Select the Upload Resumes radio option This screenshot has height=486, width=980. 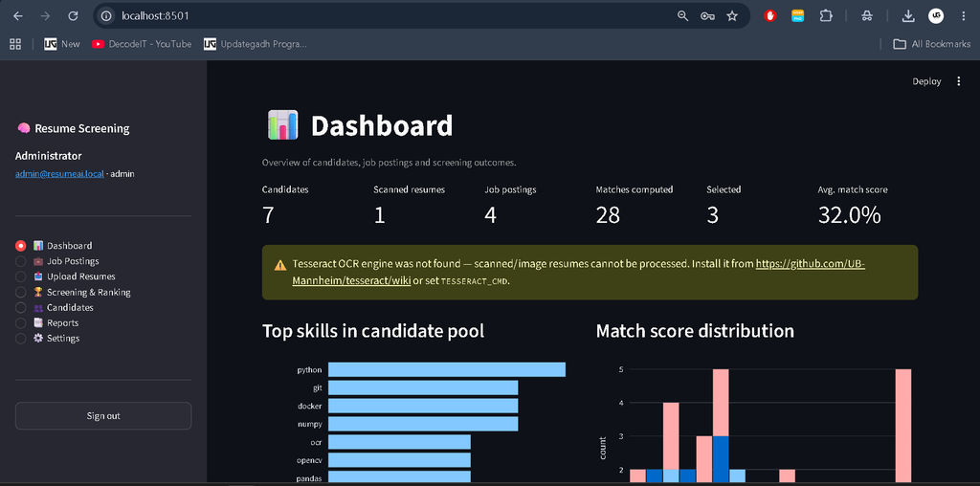point(21,276)
